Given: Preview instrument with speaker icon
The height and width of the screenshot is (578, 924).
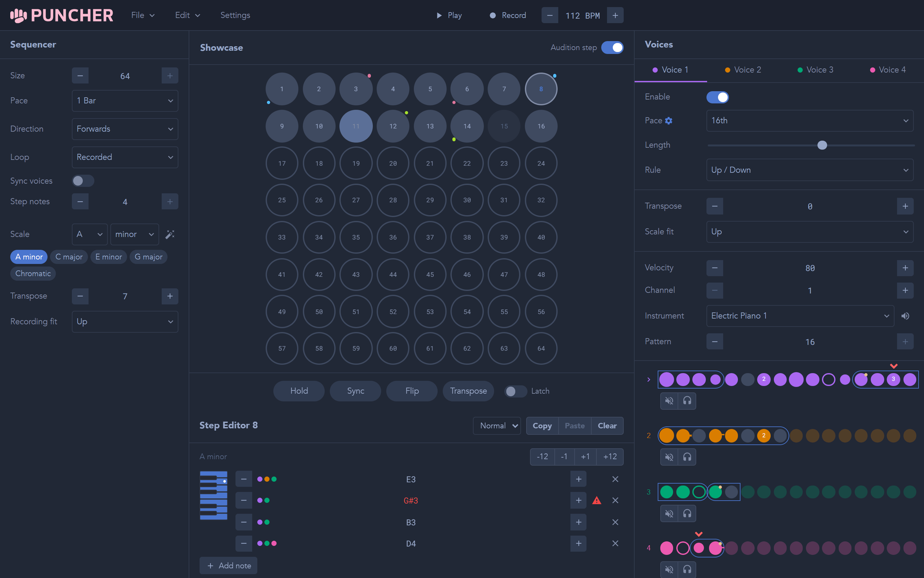Looking at the screenshot, I should click(x=905, y=316).
